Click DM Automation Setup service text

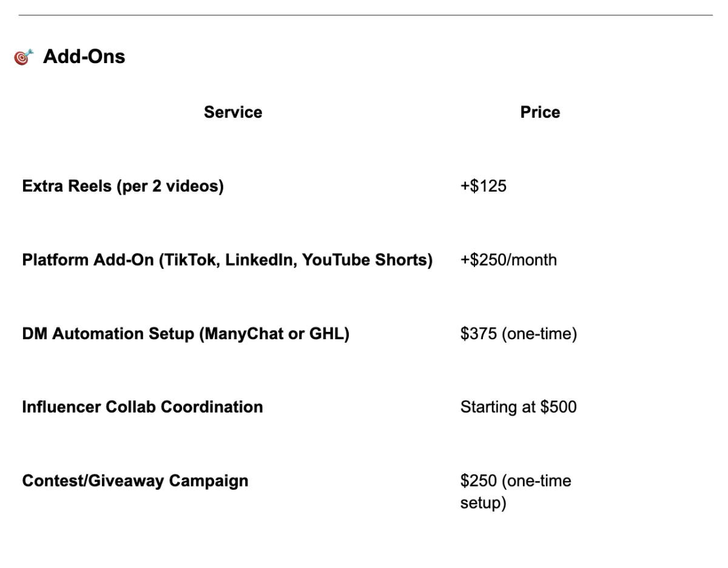click(x=186, y=334)
